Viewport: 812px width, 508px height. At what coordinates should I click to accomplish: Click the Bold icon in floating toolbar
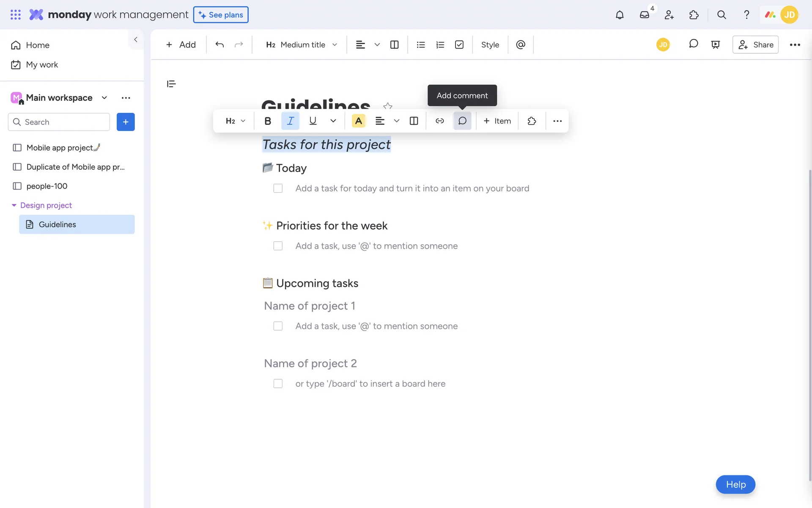click(x=268, y=121)
